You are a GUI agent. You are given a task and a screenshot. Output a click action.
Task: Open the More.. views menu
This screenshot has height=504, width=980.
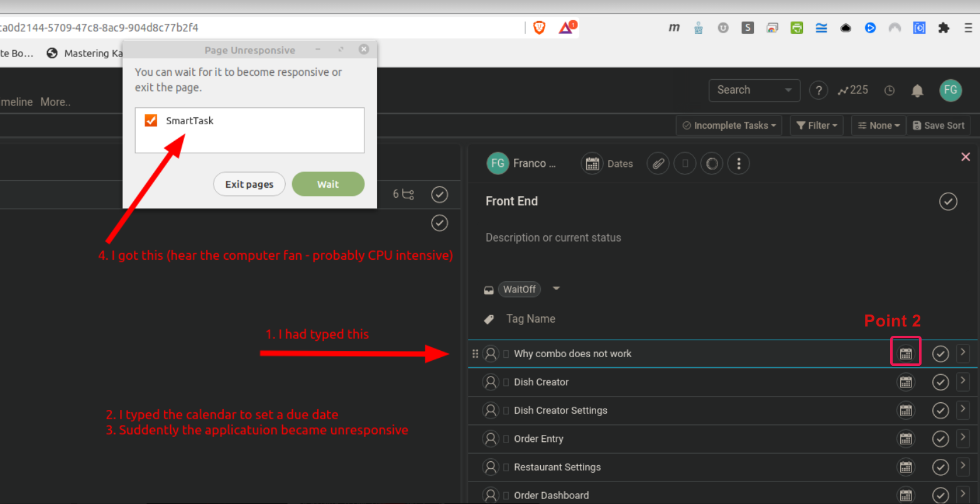(x=55, y=102)
